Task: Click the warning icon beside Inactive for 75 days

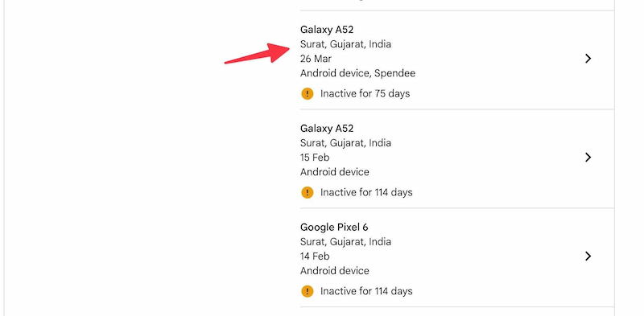Action: [x=308, y=93]
